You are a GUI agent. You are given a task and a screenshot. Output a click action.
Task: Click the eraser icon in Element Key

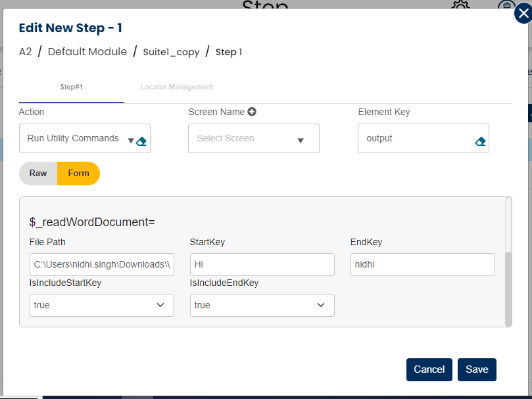click(480, 141)
